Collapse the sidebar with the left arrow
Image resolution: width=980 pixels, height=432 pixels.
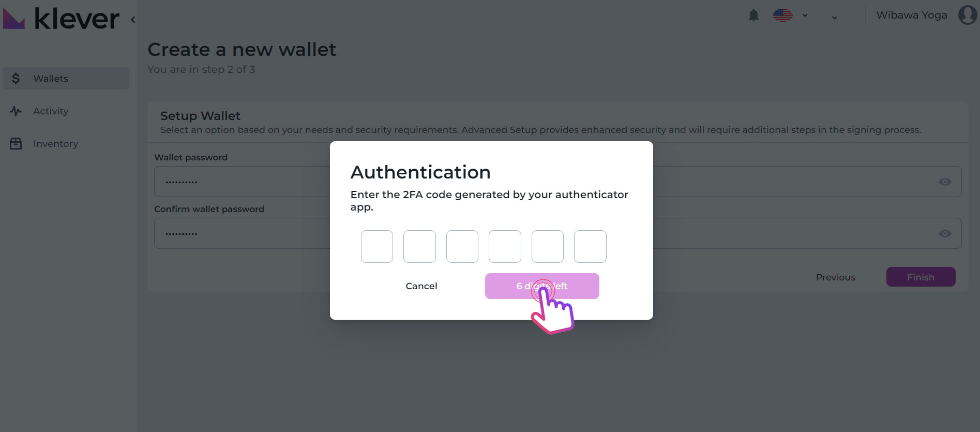tap(132, 19)
